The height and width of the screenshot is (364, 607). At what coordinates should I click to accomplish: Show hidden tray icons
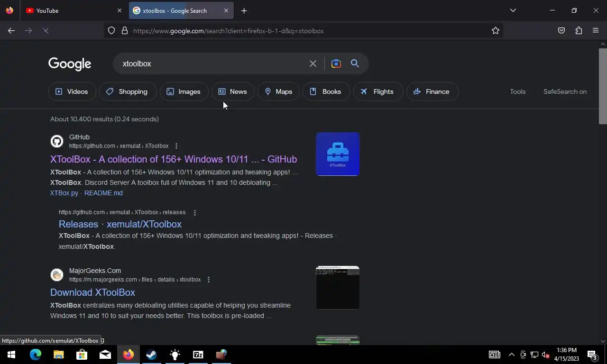coord(511,355)
